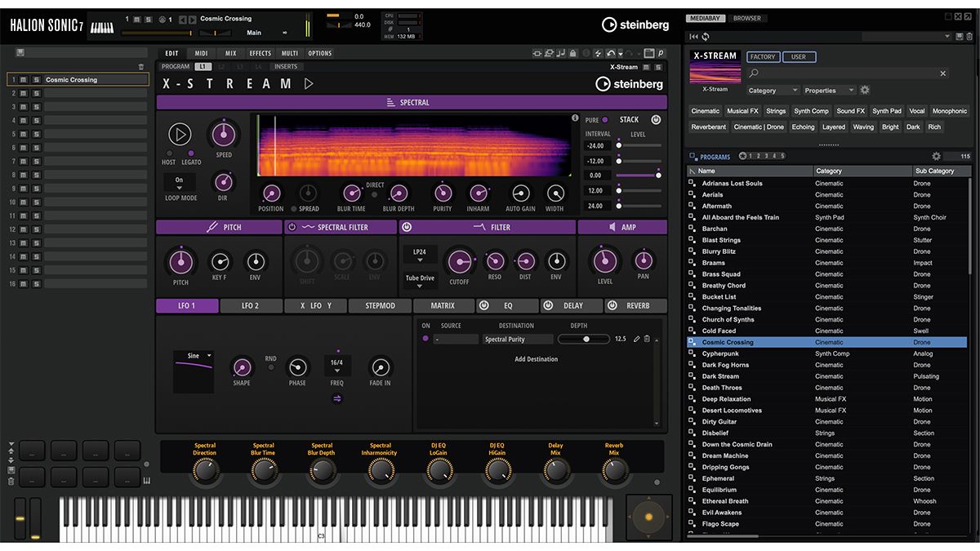
Task: Click the trash icon in the Matrix panel
Action: 645,339
